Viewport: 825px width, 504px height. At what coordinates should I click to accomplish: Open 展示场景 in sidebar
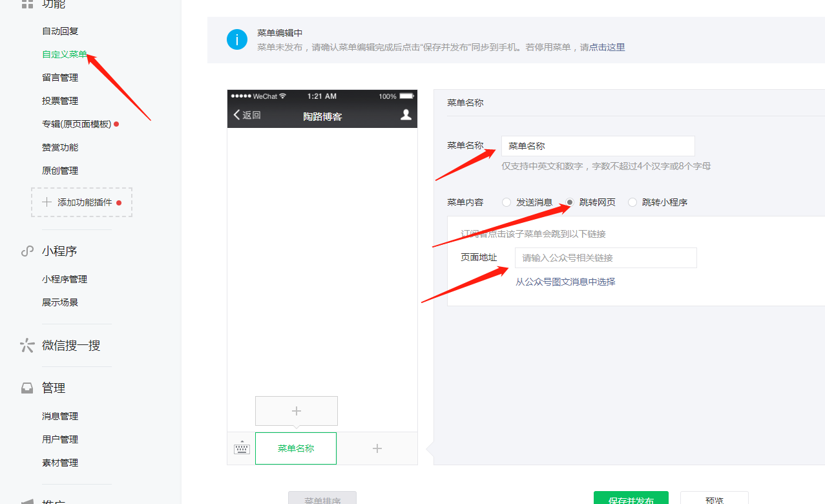(60, 302)
